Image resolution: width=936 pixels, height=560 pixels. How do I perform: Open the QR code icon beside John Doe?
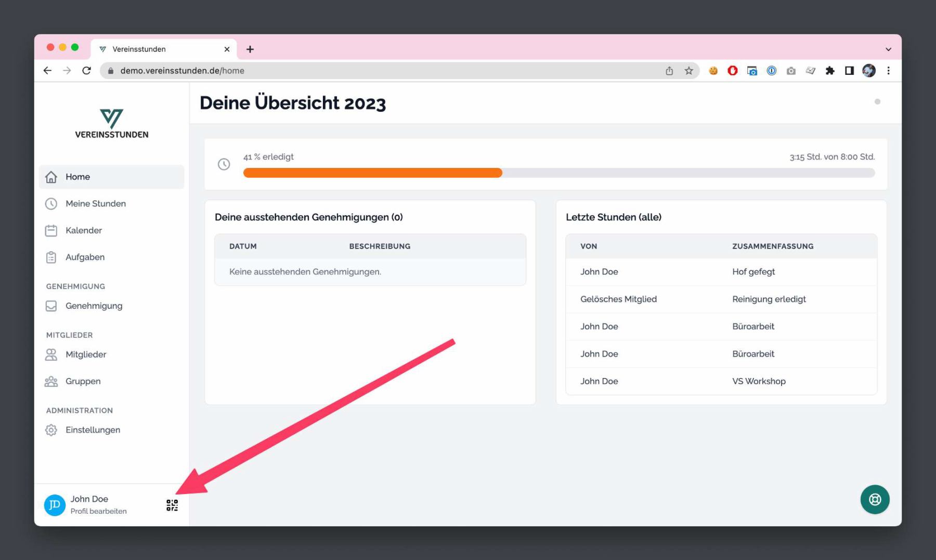[172, 505]
